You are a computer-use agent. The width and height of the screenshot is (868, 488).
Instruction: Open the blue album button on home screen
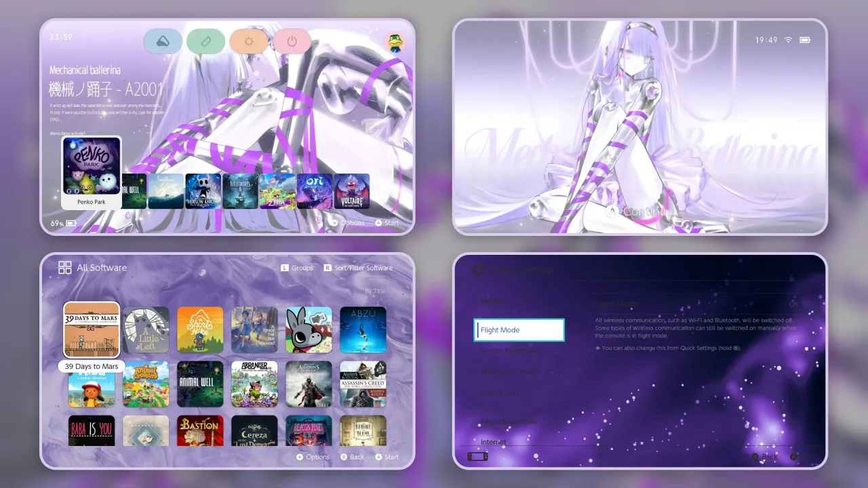163,41
